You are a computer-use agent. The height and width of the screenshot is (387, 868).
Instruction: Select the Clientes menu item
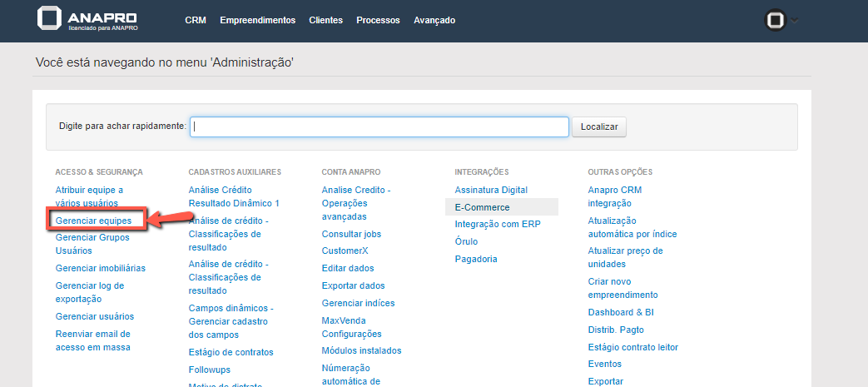point(325,20)
